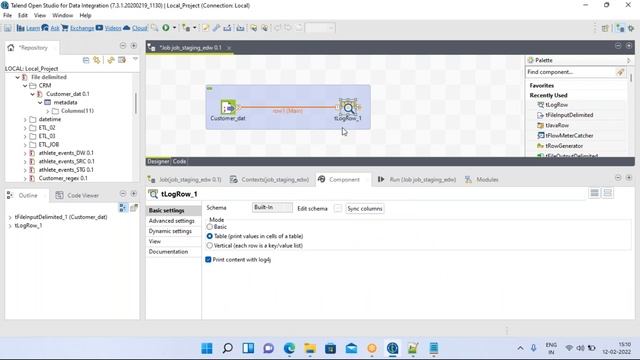
Task: Click the taskbar Search icon
Action: (227, 348)
